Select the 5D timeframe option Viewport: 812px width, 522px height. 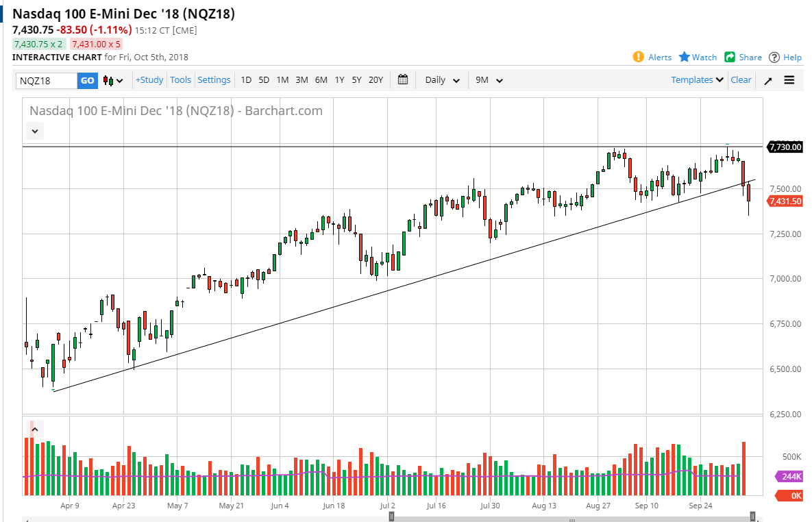coord(263,80)
